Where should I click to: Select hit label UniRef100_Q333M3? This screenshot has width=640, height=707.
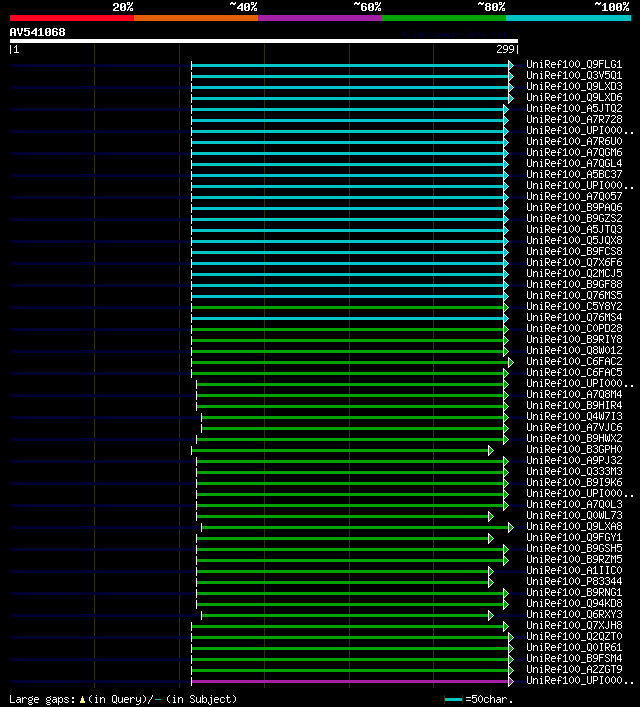(x=574, y=471)
